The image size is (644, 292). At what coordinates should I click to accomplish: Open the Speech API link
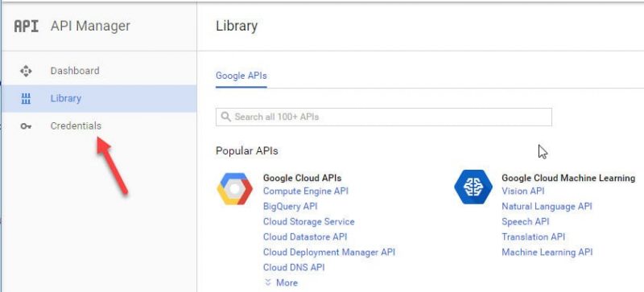(x=526, y=222)
